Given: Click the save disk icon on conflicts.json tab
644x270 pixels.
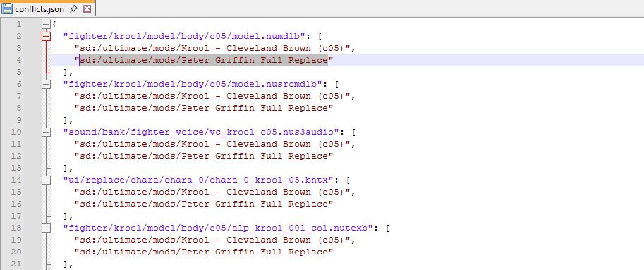Looking at the screenshot, I should [7, 8].
